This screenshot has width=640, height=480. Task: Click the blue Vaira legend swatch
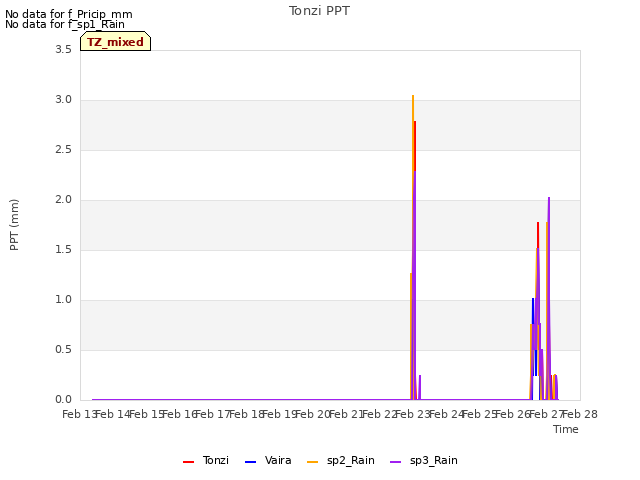tap(250, 462)
